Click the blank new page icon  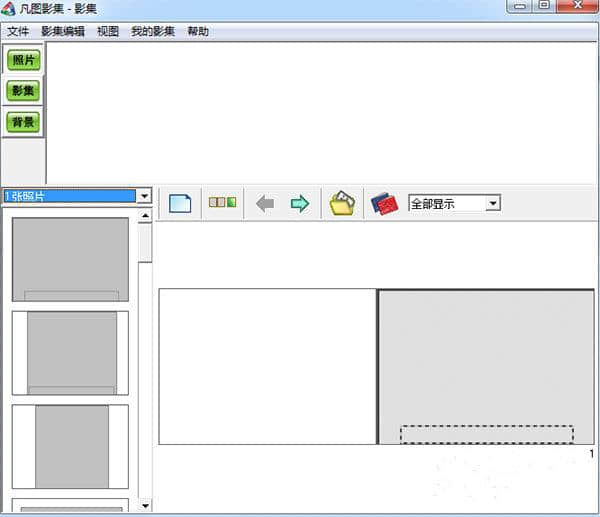click(x=180, y=204)
